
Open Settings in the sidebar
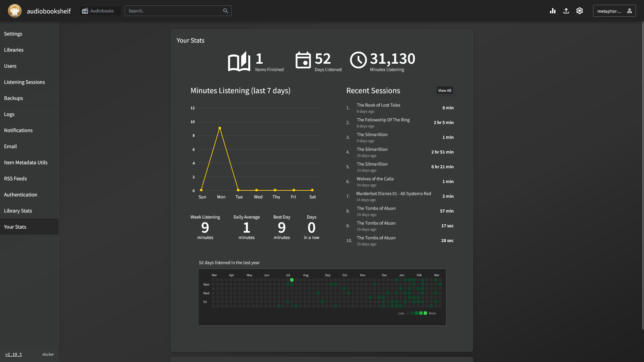click(30, 34)
